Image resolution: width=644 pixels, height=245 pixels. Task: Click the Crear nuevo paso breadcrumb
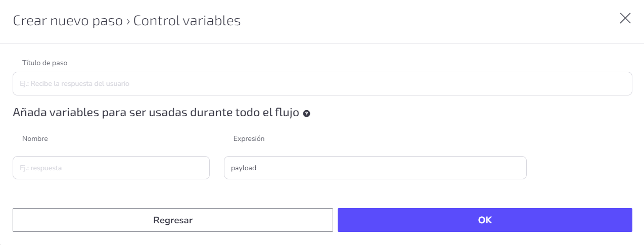tap(68, 21)
